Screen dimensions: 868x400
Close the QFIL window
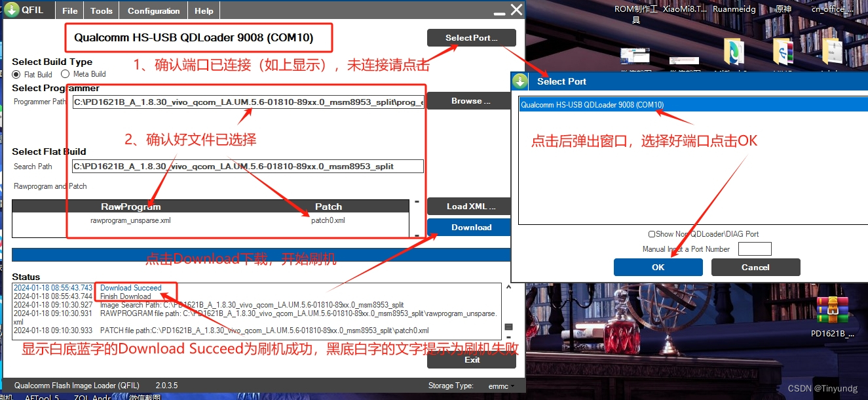click(x=517, y=9)
